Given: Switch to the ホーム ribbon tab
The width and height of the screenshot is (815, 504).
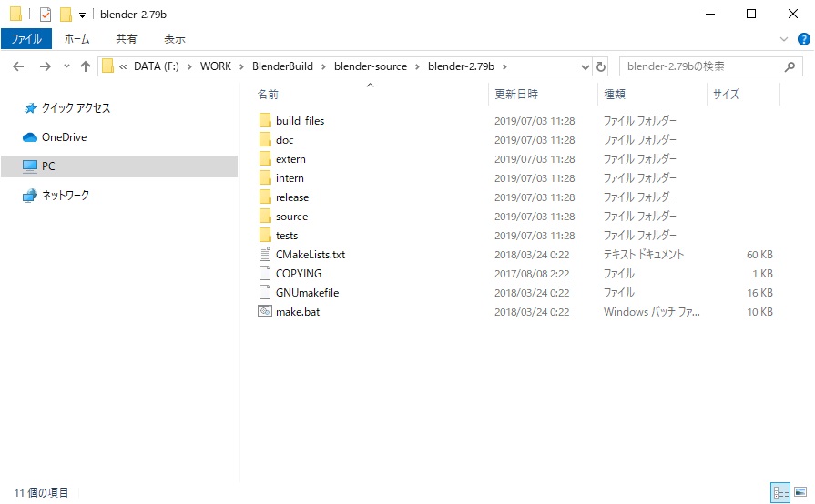Looking at the screenshot, I should pyautogui.click(x=76, y=39).
